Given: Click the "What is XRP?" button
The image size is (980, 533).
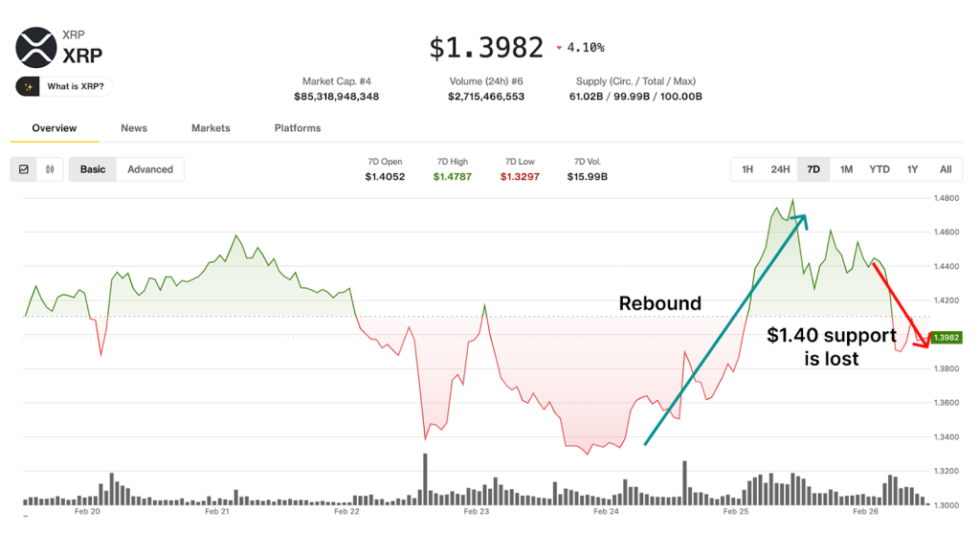Looking at the screenshot, I should (65, 86).
